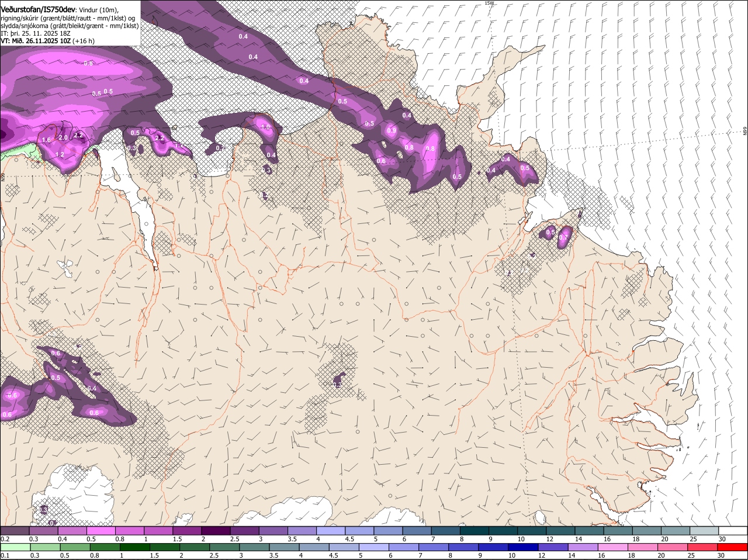The height and width of the screenshot is (560, 748).
Task: Click the 'rigning/skúrir' legend description line
Action: (68, 18)
